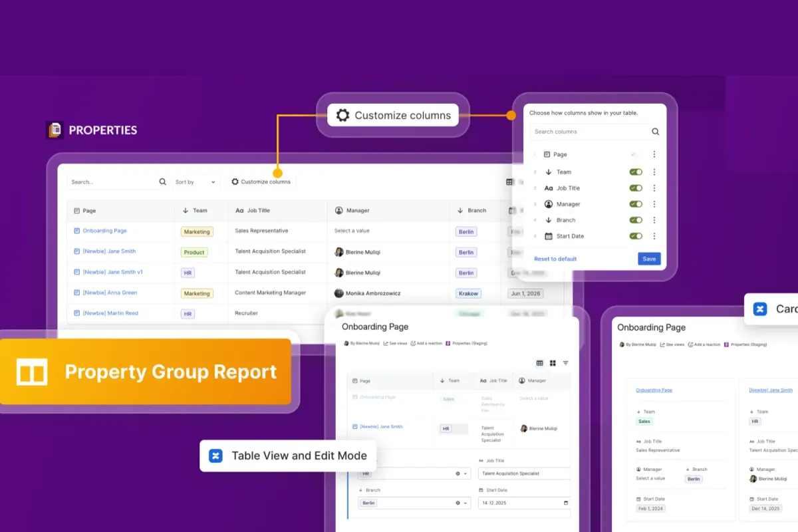Toggle Job Title column visibility switch

point(636,188)
